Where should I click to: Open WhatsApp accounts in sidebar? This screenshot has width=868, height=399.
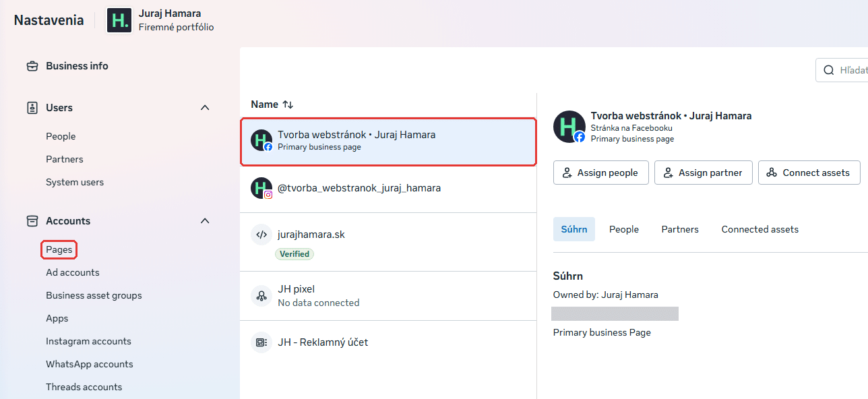click(x=90, y=364)
